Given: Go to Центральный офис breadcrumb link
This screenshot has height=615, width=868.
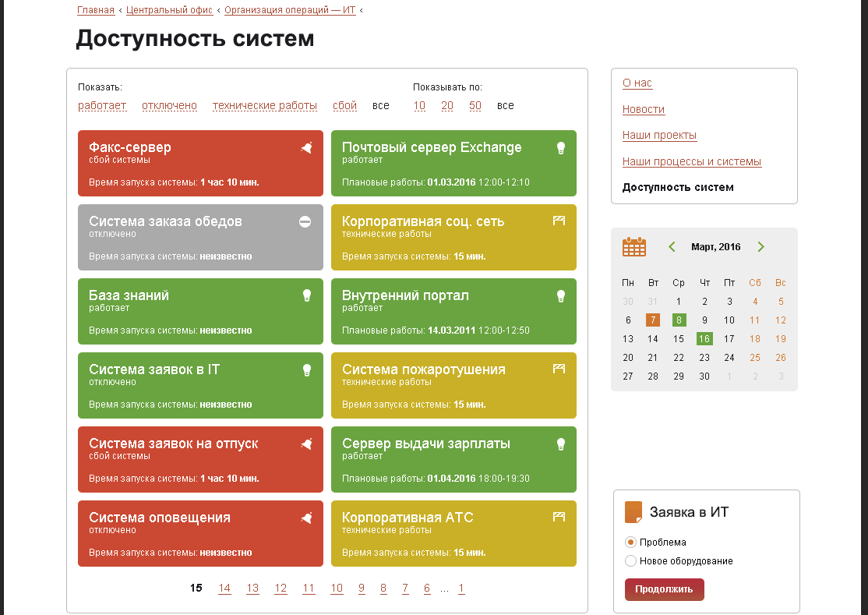Looking at the screenshot, I should [169, 10].
